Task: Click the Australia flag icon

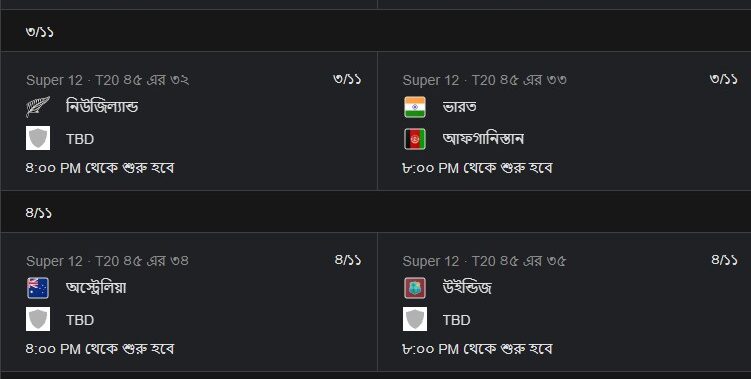Action: [x=38, y=288]
